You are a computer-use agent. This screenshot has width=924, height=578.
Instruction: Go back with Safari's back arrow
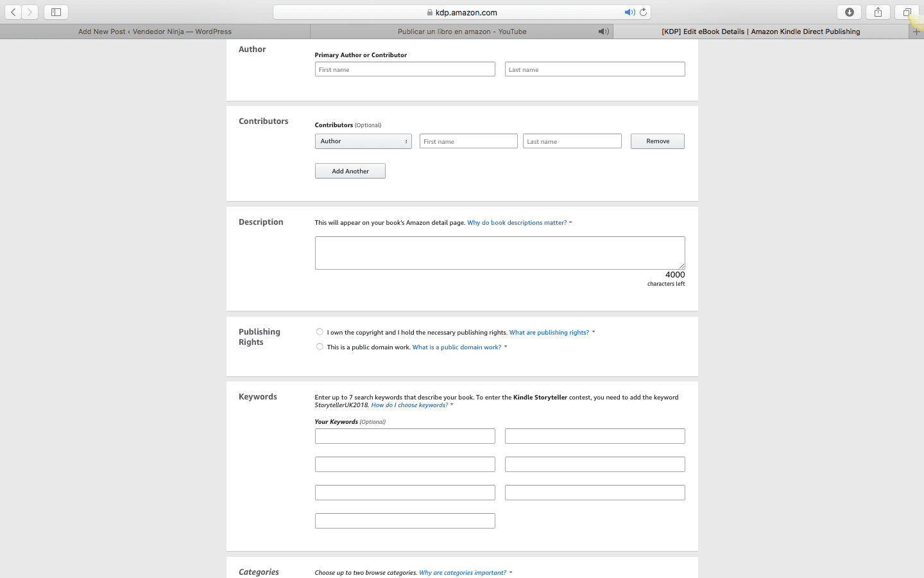(13, 12)
